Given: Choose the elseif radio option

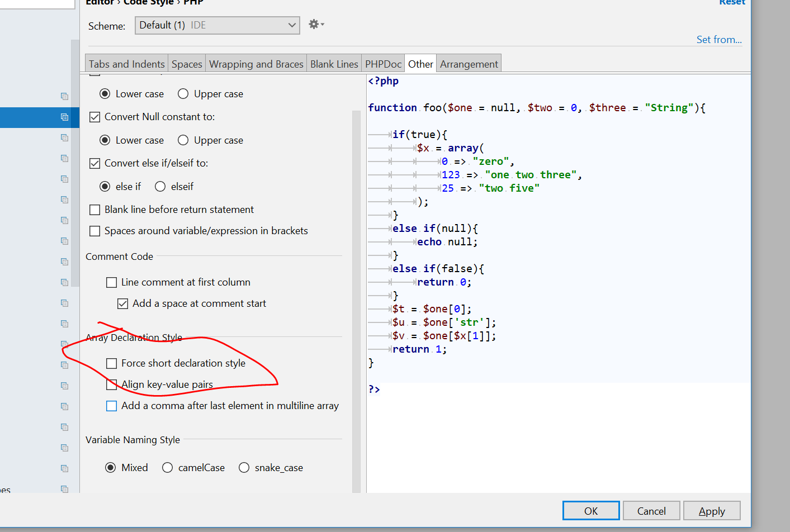Looking at the screenshot, I should pyautogui.click(x=160, y=187).
